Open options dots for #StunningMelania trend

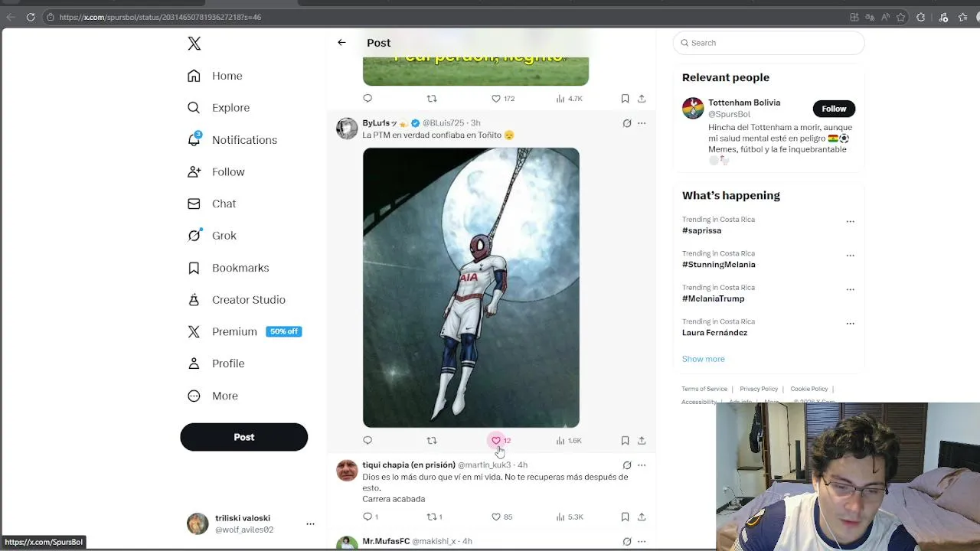850,255
